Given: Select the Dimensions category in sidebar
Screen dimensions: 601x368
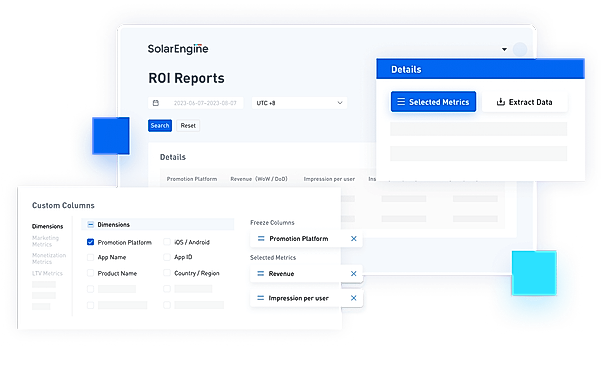Looking at the screenshot, I should pyautogui.click(x=48, y=226).
